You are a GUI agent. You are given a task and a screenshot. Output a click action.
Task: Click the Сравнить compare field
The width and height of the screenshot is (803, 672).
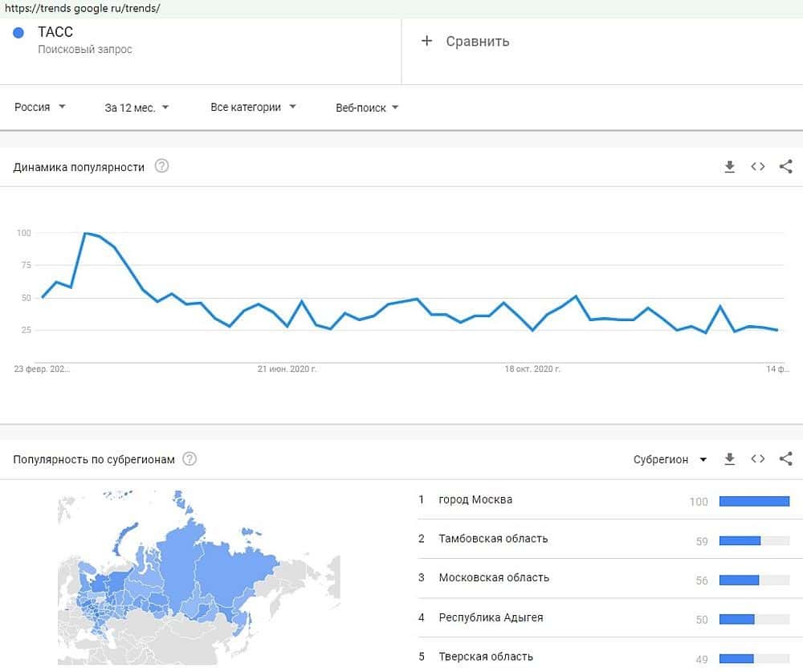pyautogui.click(x=478, y=42)
